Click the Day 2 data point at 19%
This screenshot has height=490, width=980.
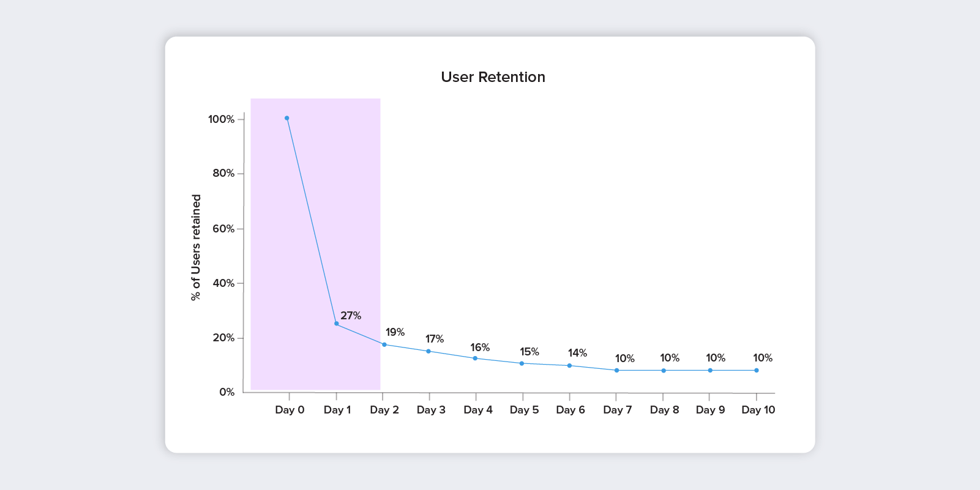(384, 344)
